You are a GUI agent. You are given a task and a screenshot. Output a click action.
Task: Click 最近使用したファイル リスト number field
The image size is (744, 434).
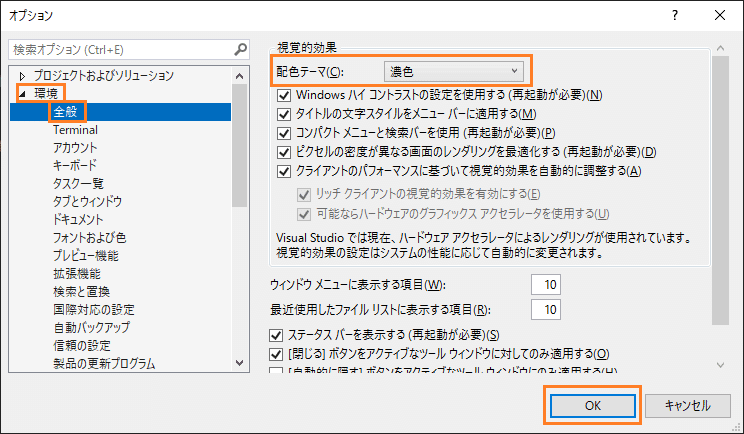(x=546, y=310)
